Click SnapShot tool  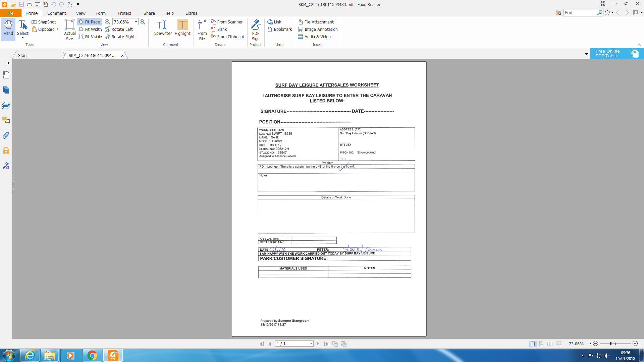coord(44,22)
